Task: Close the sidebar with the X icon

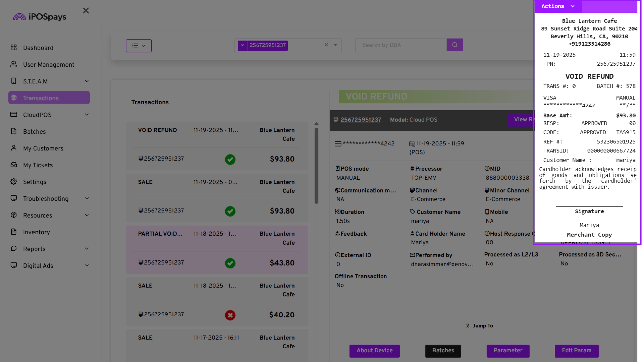Action: pos(86,11)
